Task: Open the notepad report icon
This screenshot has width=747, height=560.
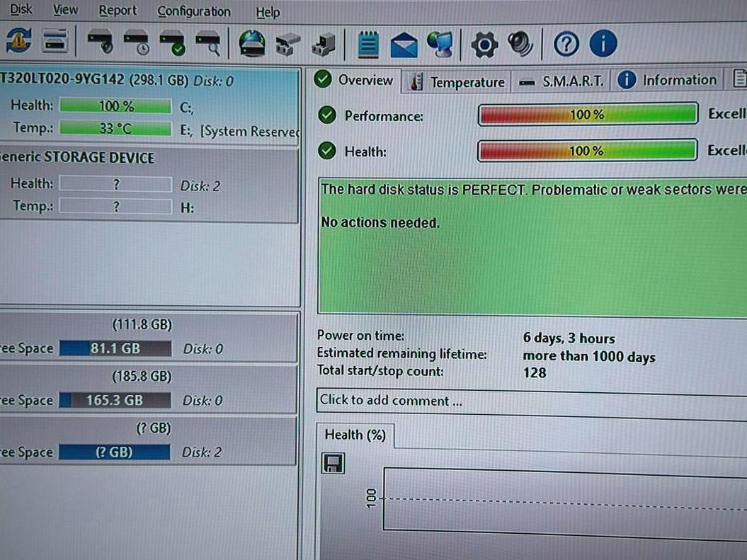Action: pyautogui.click(x=367, y=45)
